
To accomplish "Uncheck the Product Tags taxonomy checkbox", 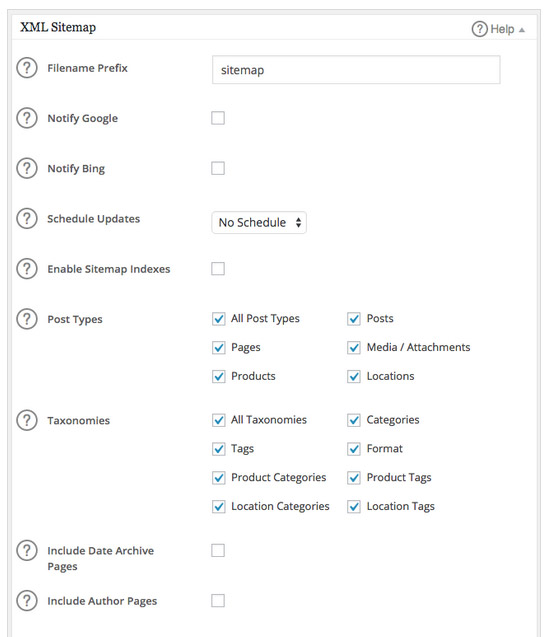I will [354, 477].
